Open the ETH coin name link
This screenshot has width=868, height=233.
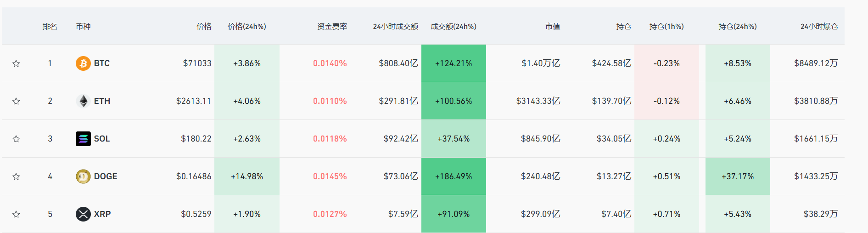(x=102, y=101)
